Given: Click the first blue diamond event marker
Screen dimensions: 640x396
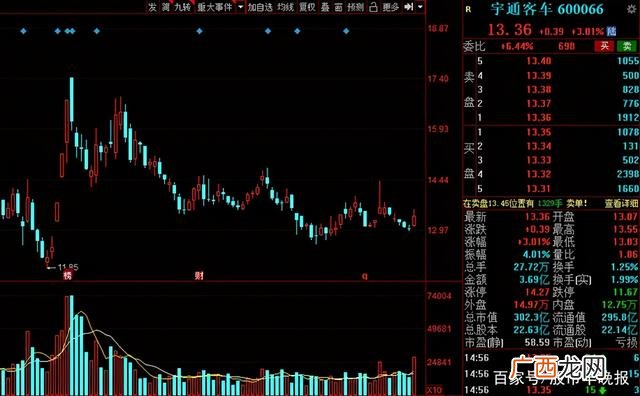Looking at the screenshot, I should (x=23, y=31).
